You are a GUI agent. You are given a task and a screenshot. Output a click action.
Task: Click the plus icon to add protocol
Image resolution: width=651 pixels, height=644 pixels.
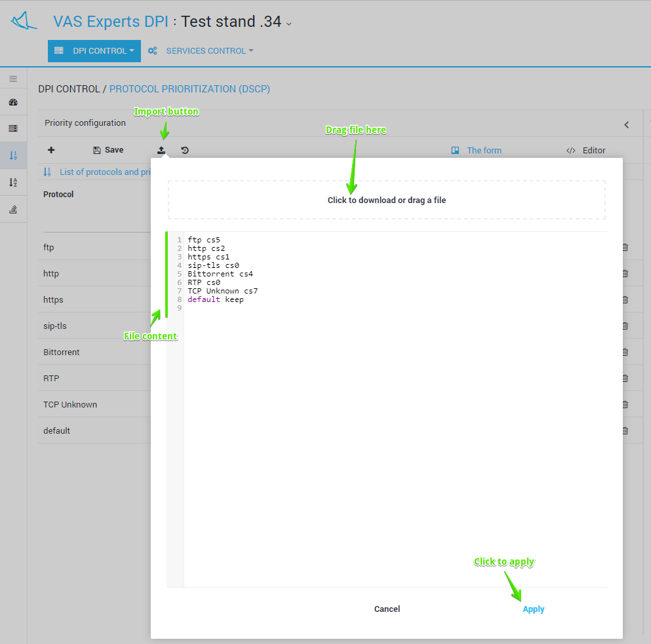tap(51, 150)
